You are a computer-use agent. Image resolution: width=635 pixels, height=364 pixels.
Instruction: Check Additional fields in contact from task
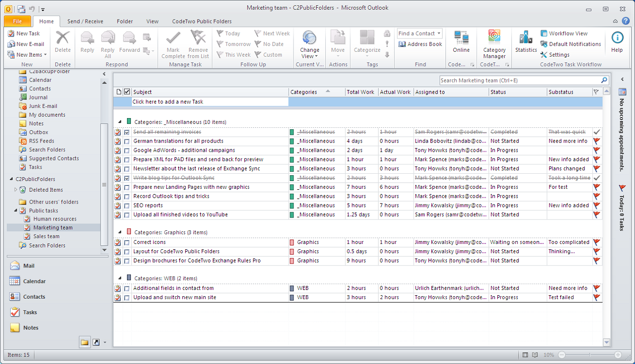tap(127, 288)
